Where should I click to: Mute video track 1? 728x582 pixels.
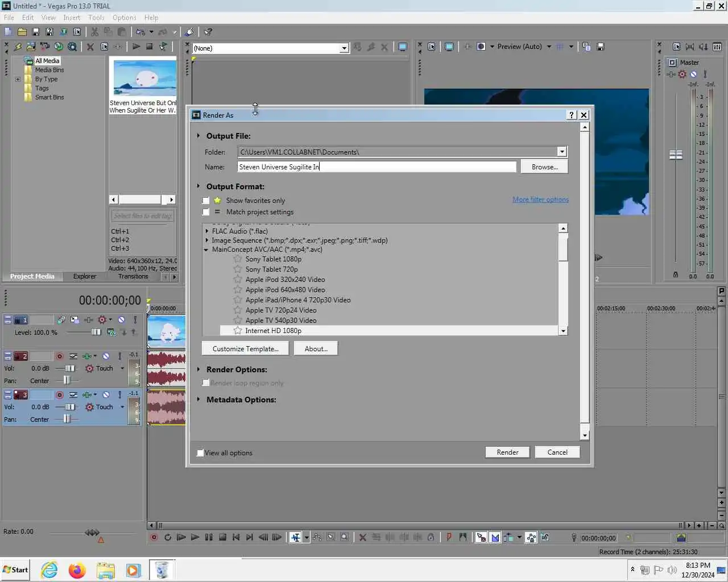click(x=121, y=320)
